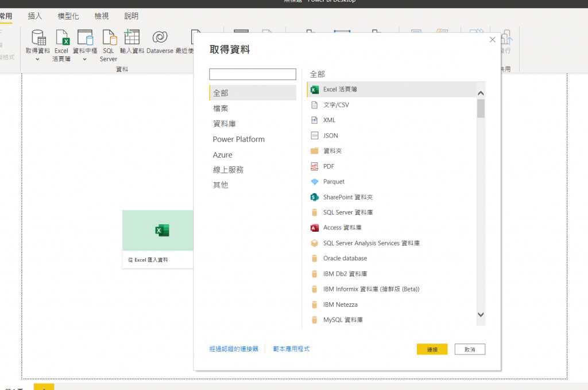Open the 模型化 ribbon tab
This screenshot has width=588, height=390.
(68, 16)
